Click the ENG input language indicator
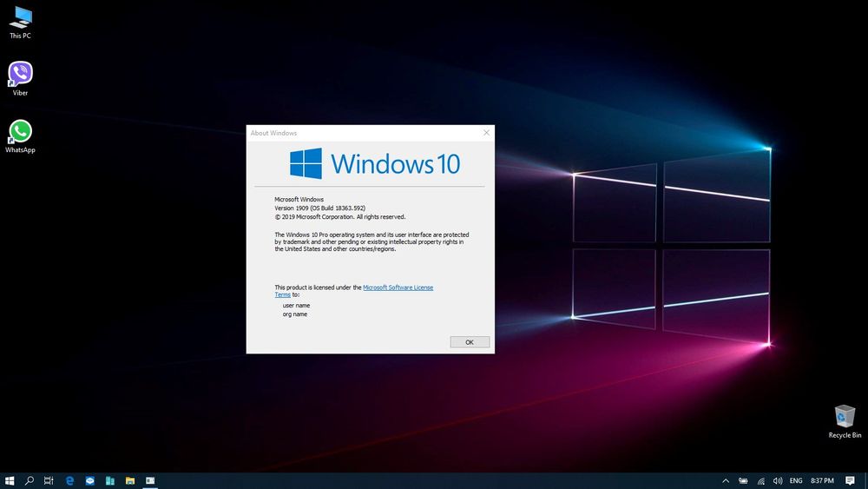This screenshot has width=868, height=489. point(796,480)
